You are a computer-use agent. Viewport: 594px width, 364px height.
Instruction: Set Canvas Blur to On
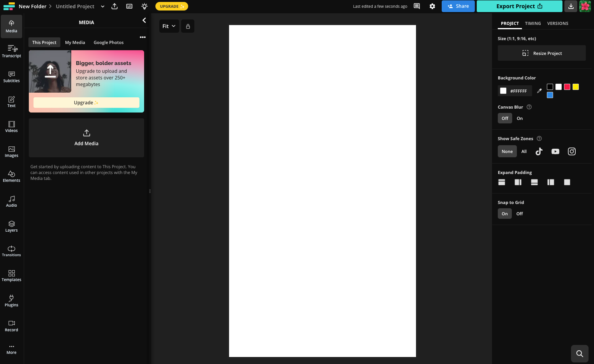[520, 118]
